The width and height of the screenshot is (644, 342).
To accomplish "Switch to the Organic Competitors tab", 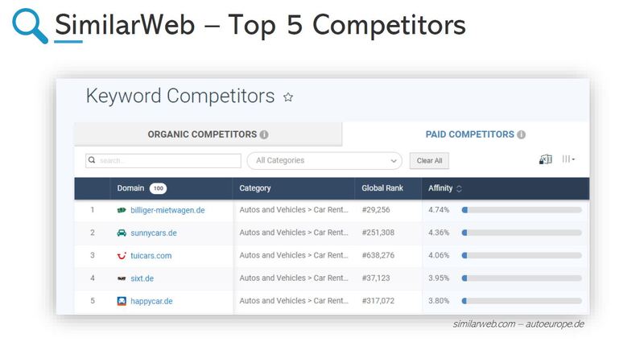I will pos(208,134).
